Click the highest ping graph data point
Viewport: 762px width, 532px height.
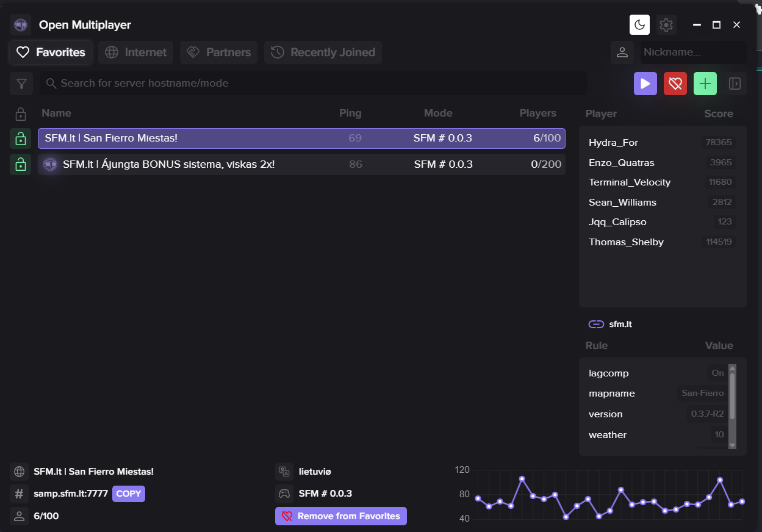tap(522, 479)
